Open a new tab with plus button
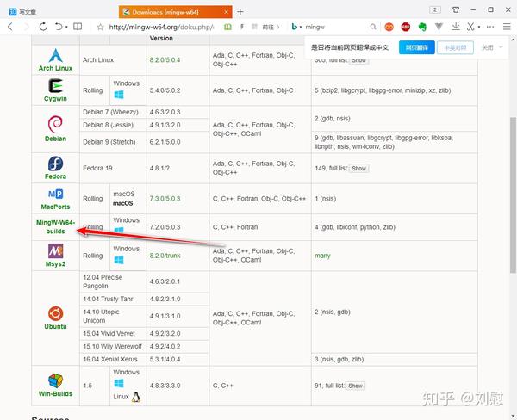 [240, 12]
